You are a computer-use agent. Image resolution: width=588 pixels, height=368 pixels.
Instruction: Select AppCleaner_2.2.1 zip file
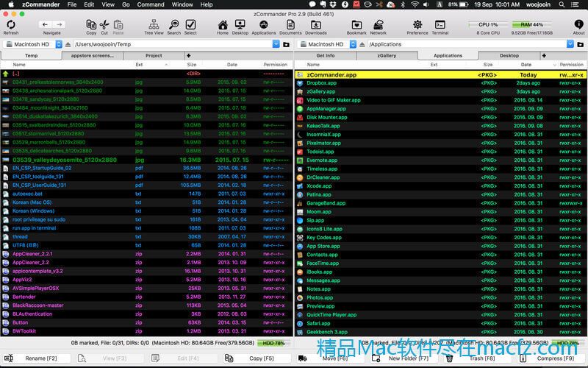click(x=146, y=254)
